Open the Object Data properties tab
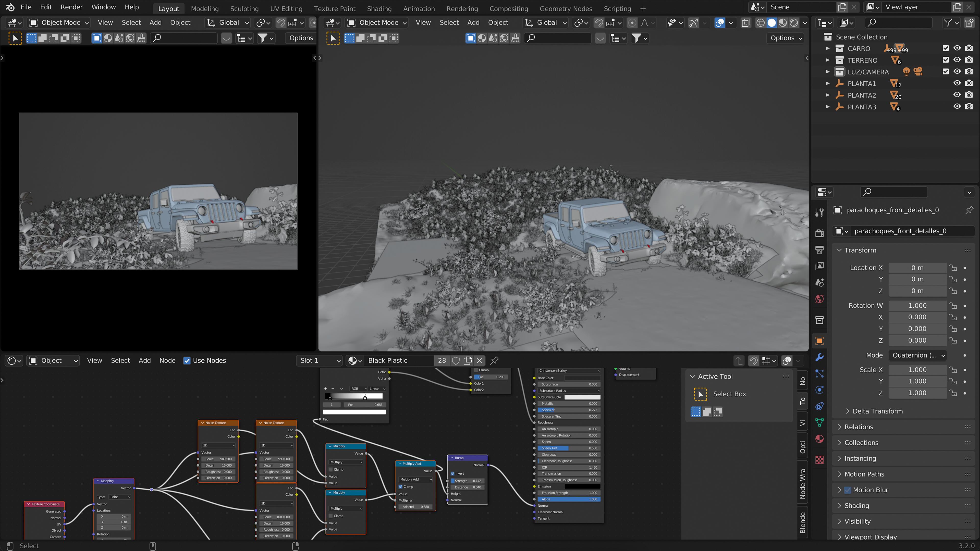The width and height of the screenshot is (980, 551). click(819, 422)
